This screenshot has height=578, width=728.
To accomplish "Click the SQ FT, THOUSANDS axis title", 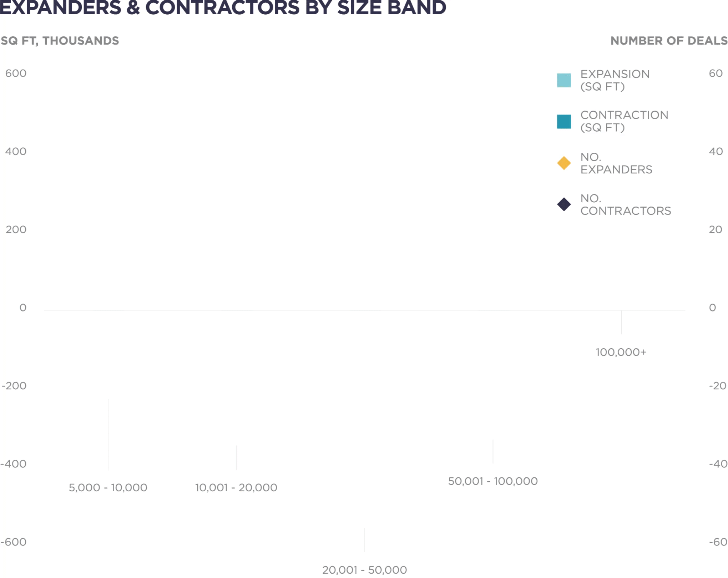I will 60,41.
